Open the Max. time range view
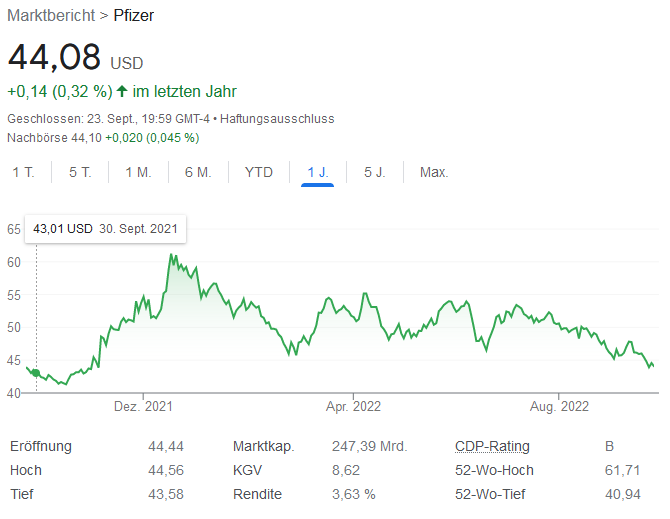Viewport: 670px width, 519px height. [434, 172]
